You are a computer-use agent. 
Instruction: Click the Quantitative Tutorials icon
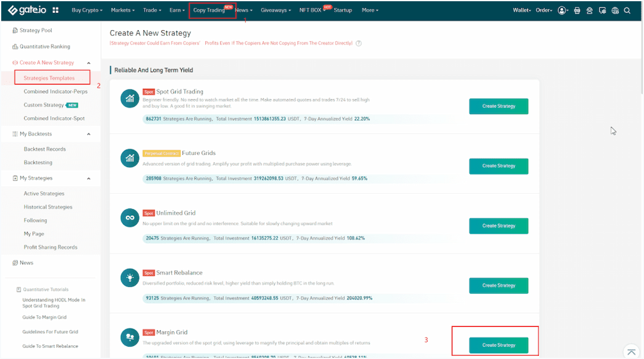point(18,289)
